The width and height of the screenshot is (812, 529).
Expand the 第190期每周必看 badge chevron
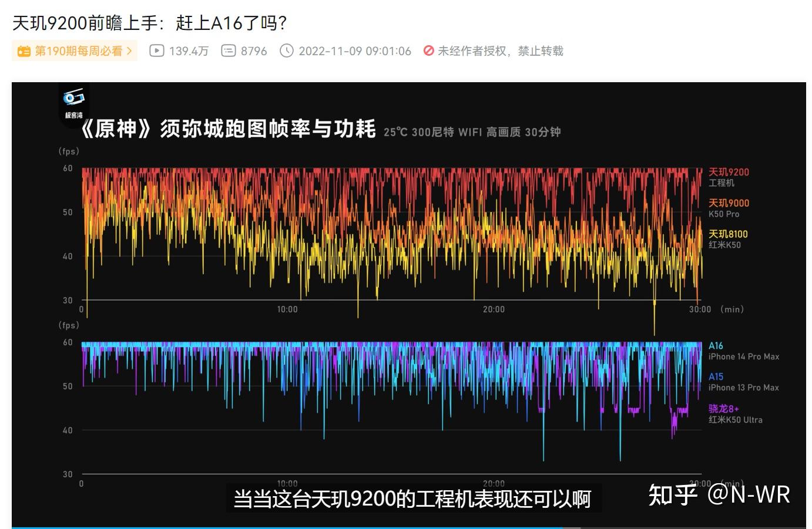tap(128, 51)
